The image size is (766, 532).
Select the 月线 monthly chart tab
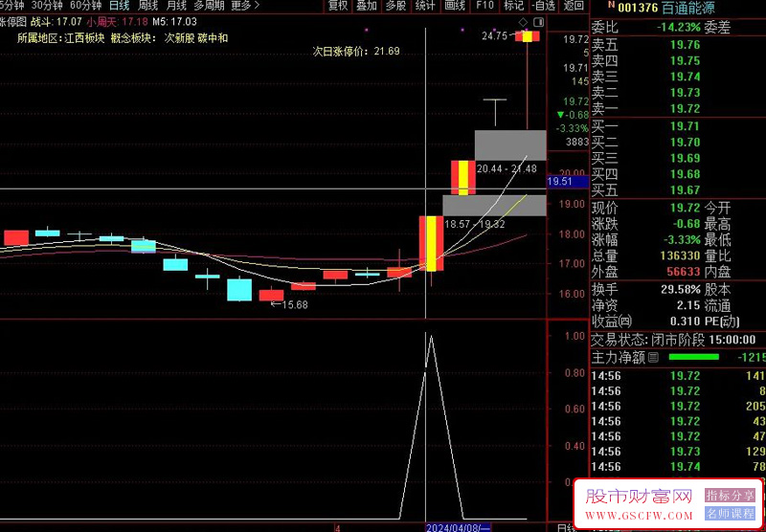click(x=176, y=6)
